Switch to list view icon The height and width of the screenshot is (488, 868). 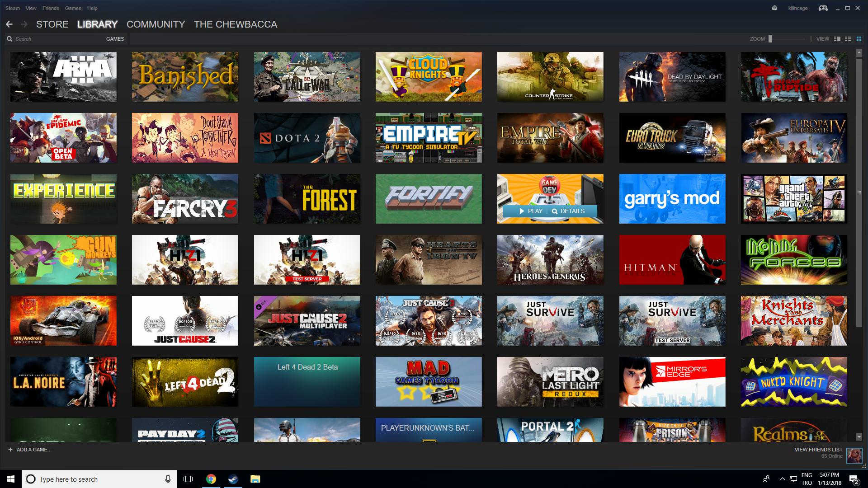coord(848,39)
